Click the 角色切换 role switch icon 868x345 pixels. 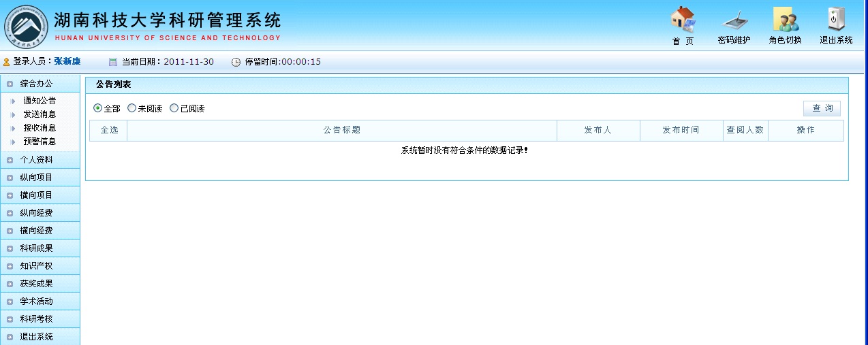pyautogui.click(x=786, y=20)
